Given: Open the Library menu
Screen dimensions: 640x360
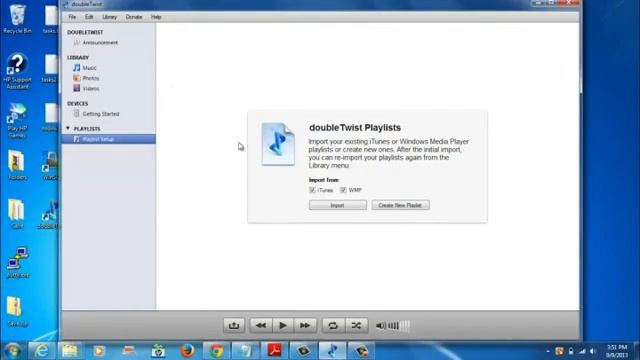Looking at the screenshot, I should click(109, 17).
